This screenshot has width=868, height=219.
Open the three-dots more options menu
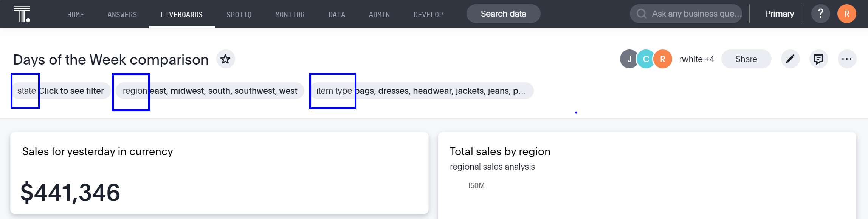(847, 59)
